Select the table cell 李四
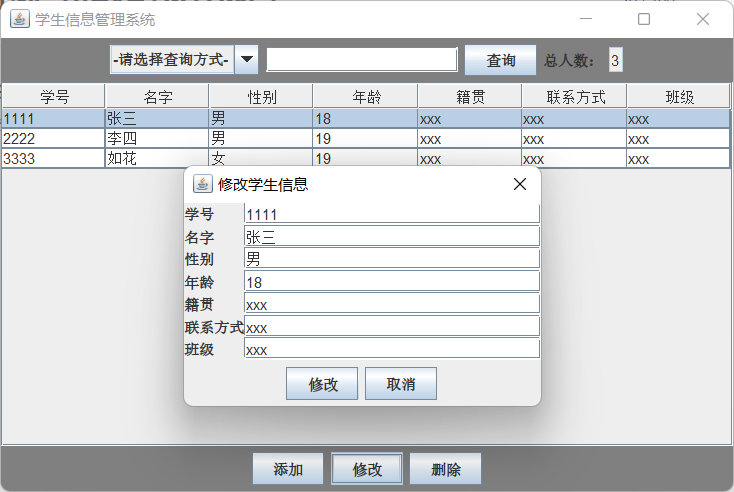 [157, 139]
